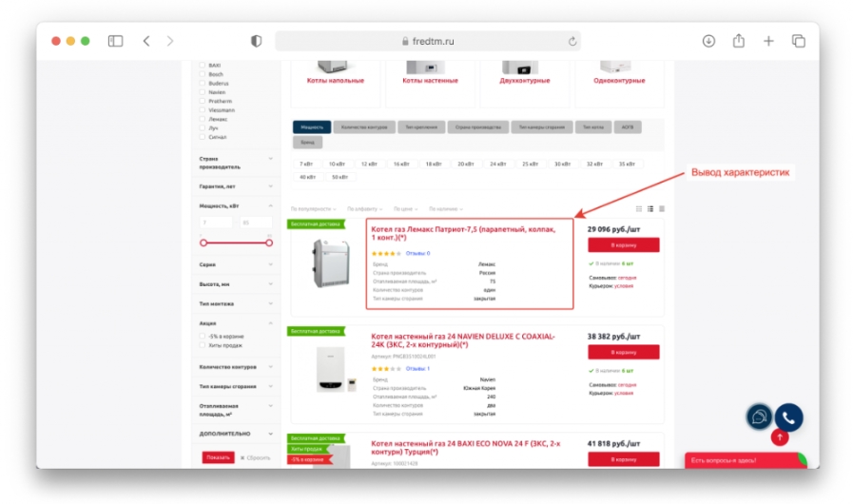Select the 'Страна производства' tab
Image resolution: width=853 pixels, height=504 pixels.
[478, 127]
